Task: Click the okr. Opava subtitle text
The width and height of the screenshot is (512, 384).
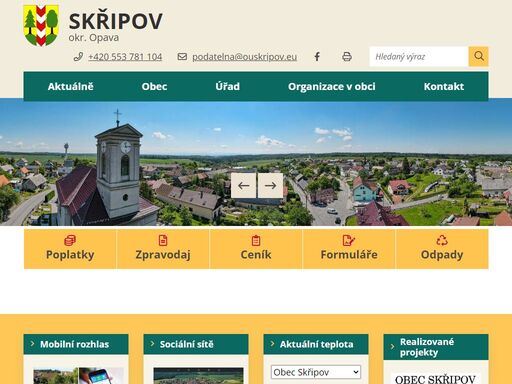Action: pyautogui.click(x=94, y=38)
